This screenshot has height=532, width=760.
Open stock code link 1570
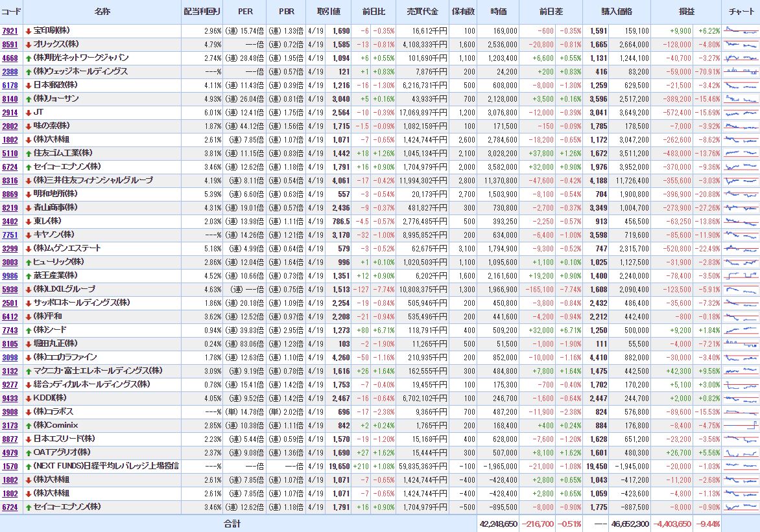10,467
